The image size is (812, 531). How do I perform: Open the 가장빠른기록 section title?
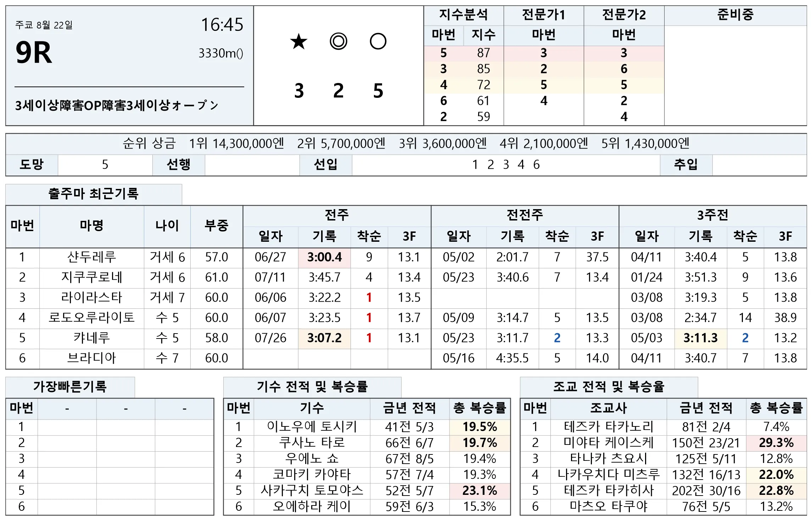[x=70, y=387]
